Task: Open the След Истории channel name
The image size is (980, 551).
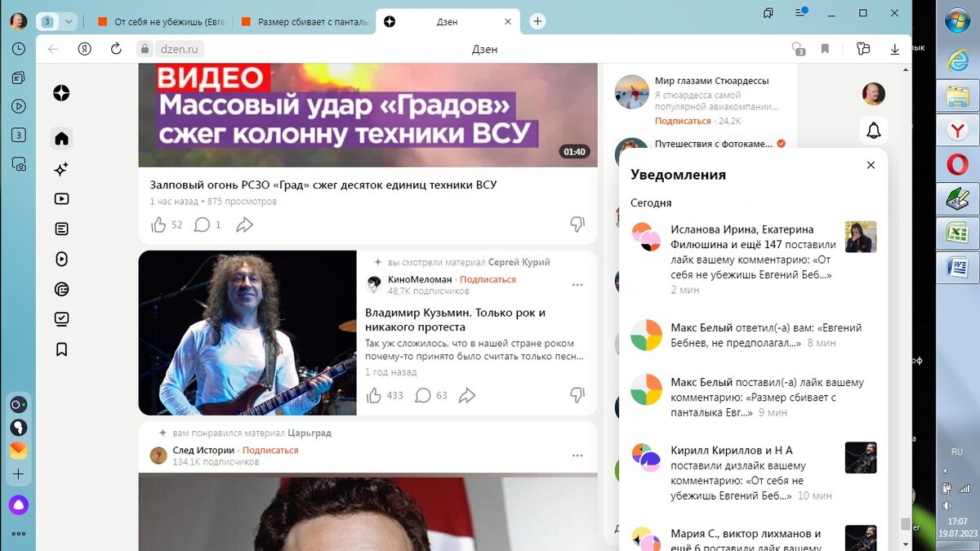Action: tap(203, 450)
